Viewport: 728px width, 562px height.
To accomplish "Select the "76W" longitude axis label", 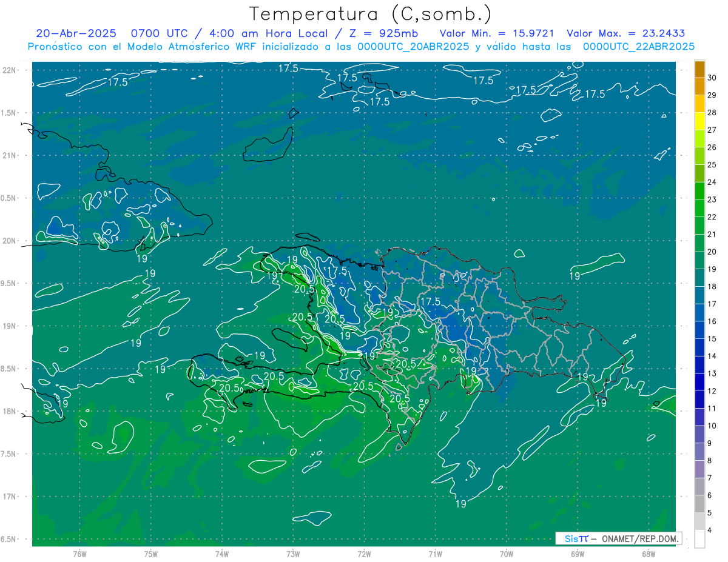I will 79,554.
